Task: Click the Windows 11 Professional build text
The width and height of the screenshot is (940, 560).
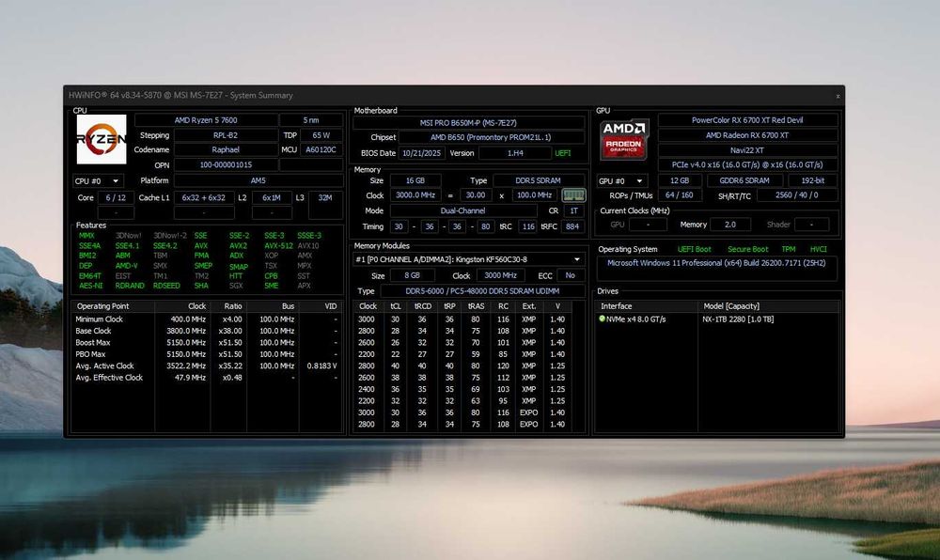Action: pos(716,263)
